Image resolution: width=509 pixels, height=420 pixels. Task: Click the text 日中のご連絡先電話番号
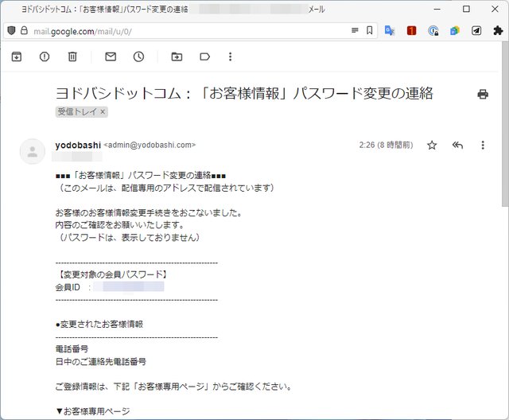coord(101,362)
